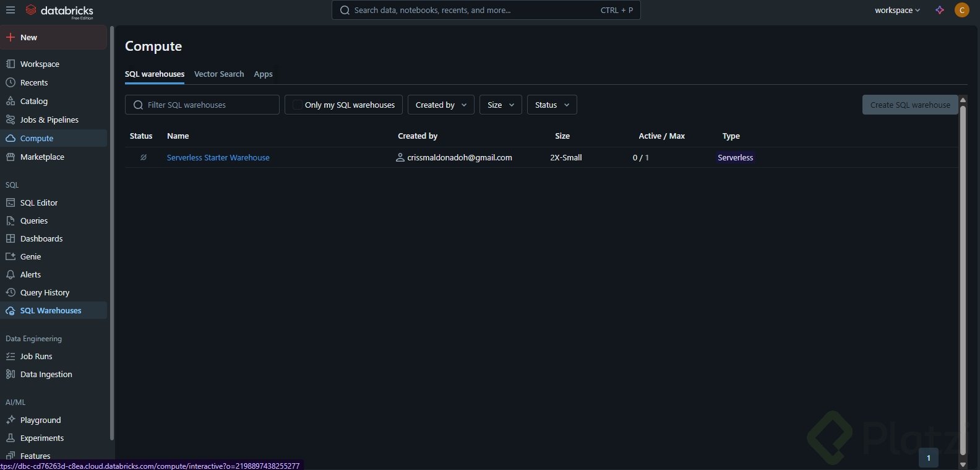
Task: Click the Active / Max column header
Action: pyautogui.click(x=662, y=136)
